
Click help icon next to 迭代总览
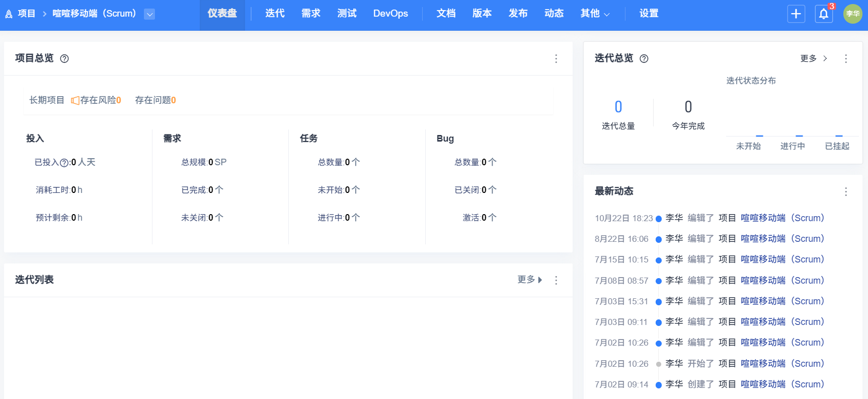coord(644,58)
